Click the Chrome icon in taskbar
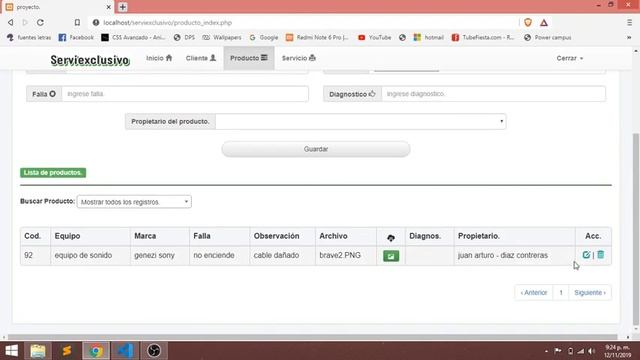640x360 pixels. pyautogui.click(x=96, y=351)
